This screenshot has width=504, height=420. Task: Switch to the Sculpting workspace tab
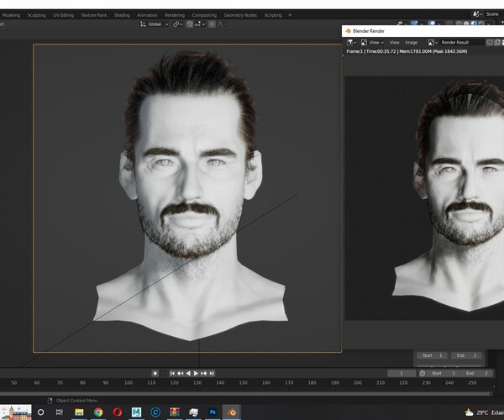(36, 15)
